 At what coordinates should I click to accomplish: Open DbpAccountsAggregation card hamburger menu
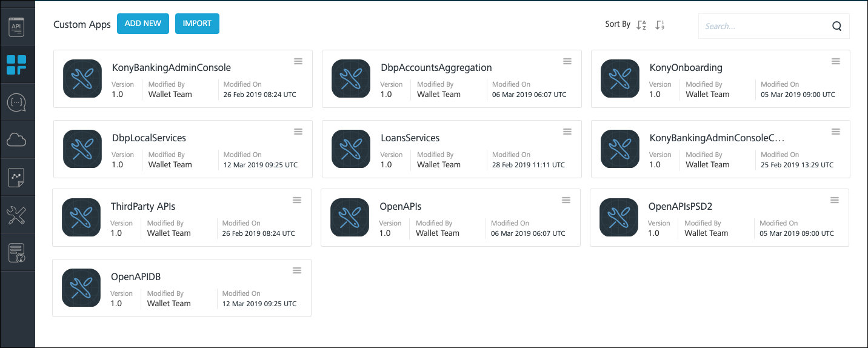click(567, 61)
